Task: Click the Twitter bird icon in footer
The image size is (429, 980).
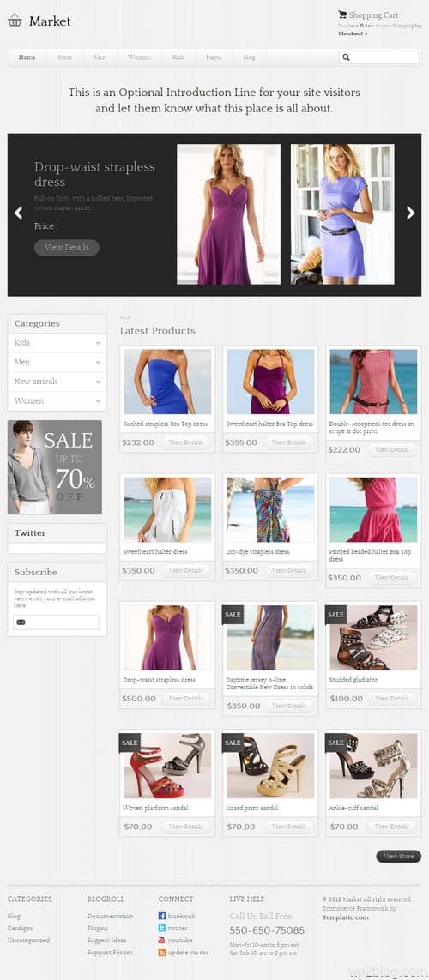Action: pos(162,928)
